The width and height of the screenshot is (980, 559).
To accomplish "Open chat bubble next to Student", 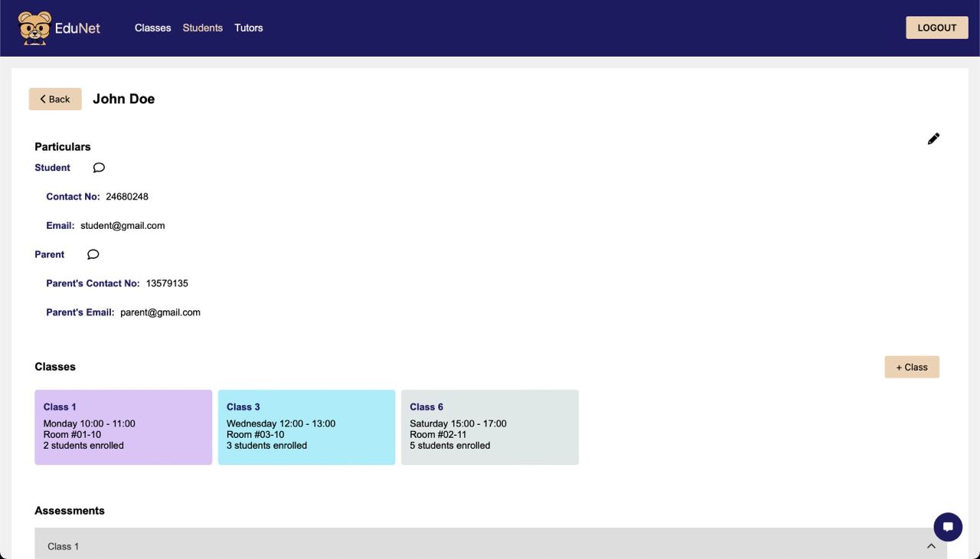I will tap(99, 168).
